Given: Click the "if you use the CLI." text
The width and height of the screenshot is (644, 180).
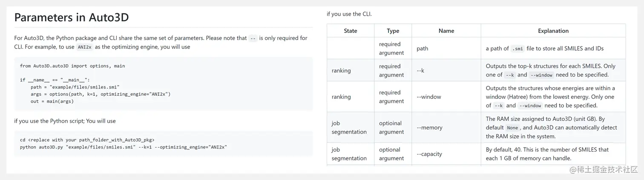Looking at the screenshot, I should [349, 14].
